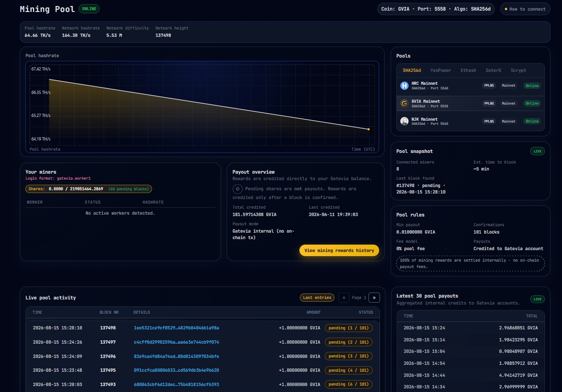Switch to the Scrypt pools tab
This screenshot has width=562, height=392.
(x=518, y=70)
